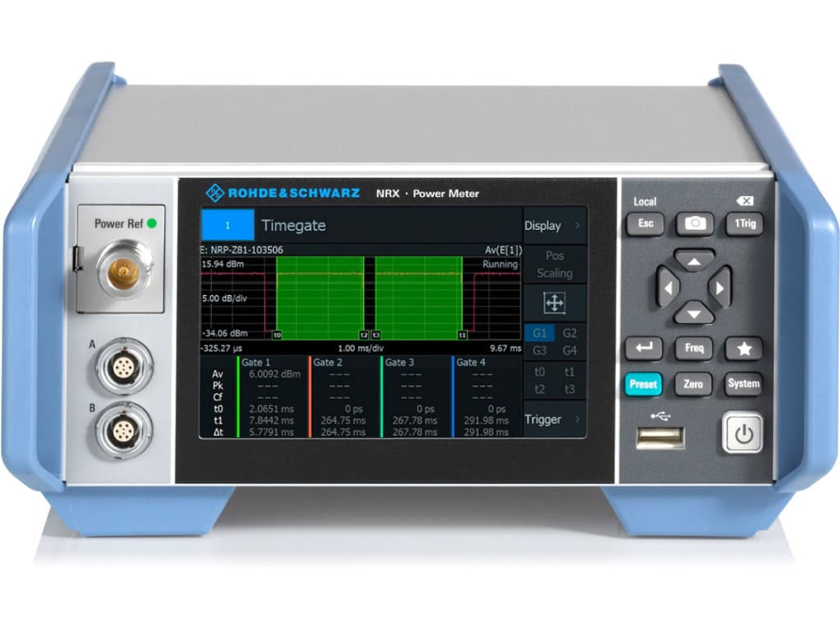
Task: Click the 1.00 ms/div time scale
Action: (x=361, y=348)
